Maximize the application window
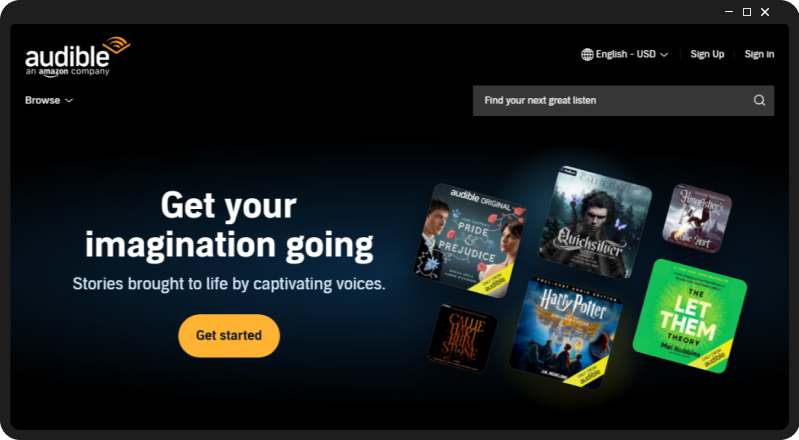The width and height of the screenshot is (799, 440). pos(747,12)
